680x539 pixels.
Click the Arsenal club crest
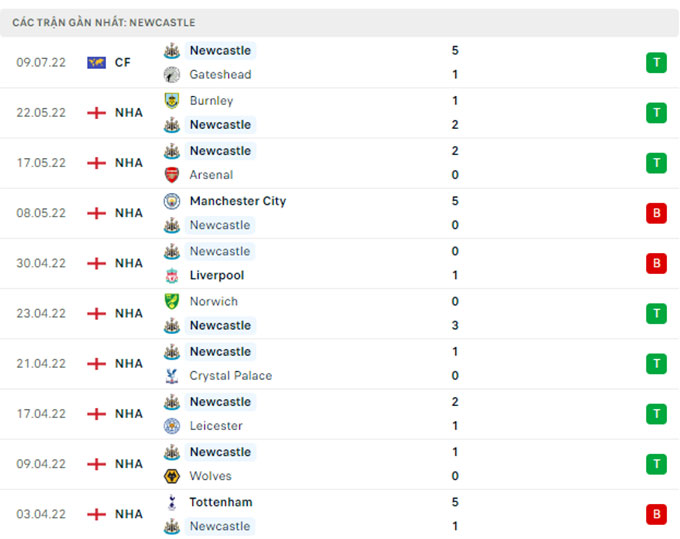pos(172,175)
